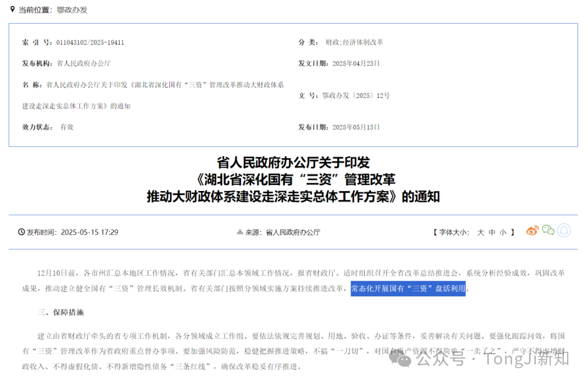Click the source icon beside 来源
The image size is (588, 382).
(x=240, y=233)
